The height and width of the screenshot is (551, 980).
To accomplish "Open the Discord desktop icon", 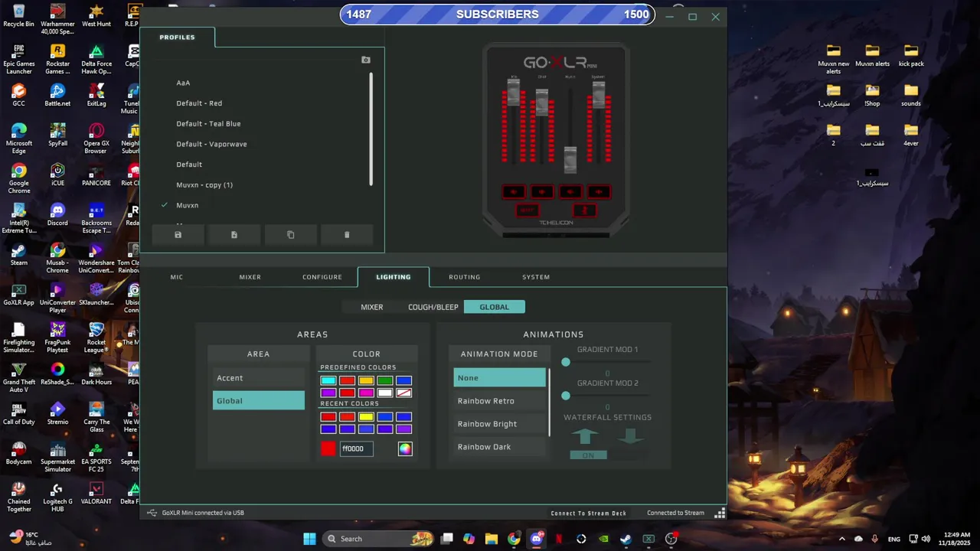I will (x=57, y=215).
